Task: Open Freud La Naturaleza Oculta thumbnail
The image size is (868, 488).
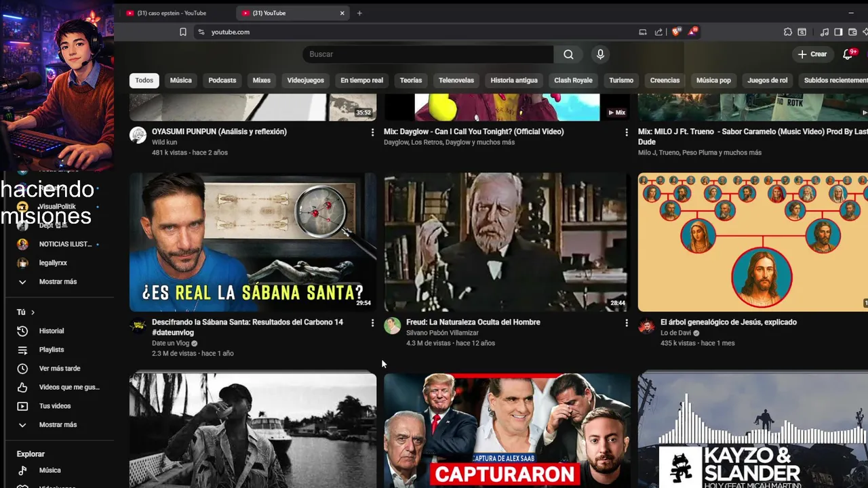Action: (507, 242)
